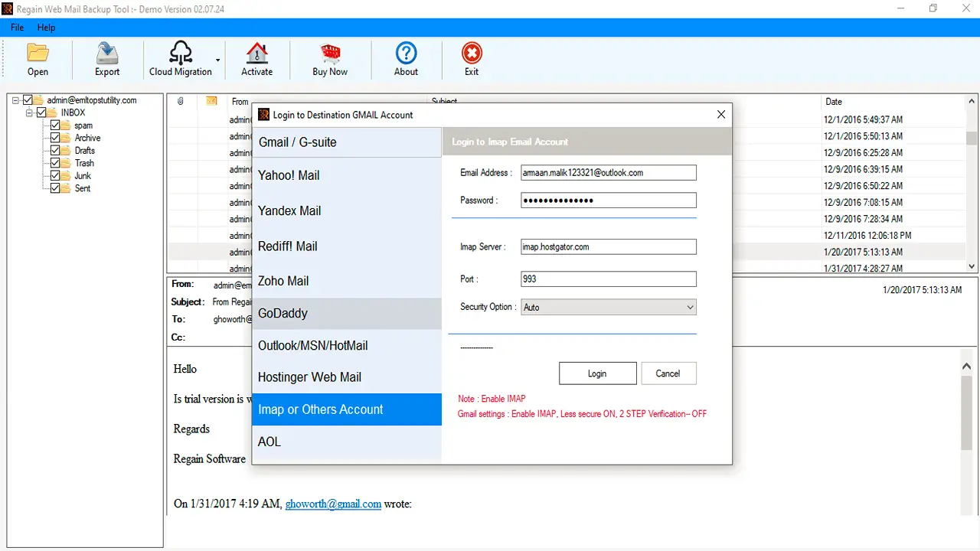The width and height of the screenshot is (980, 551).
Task: Select GoDaddy provider
Action: tap(347, 314)
